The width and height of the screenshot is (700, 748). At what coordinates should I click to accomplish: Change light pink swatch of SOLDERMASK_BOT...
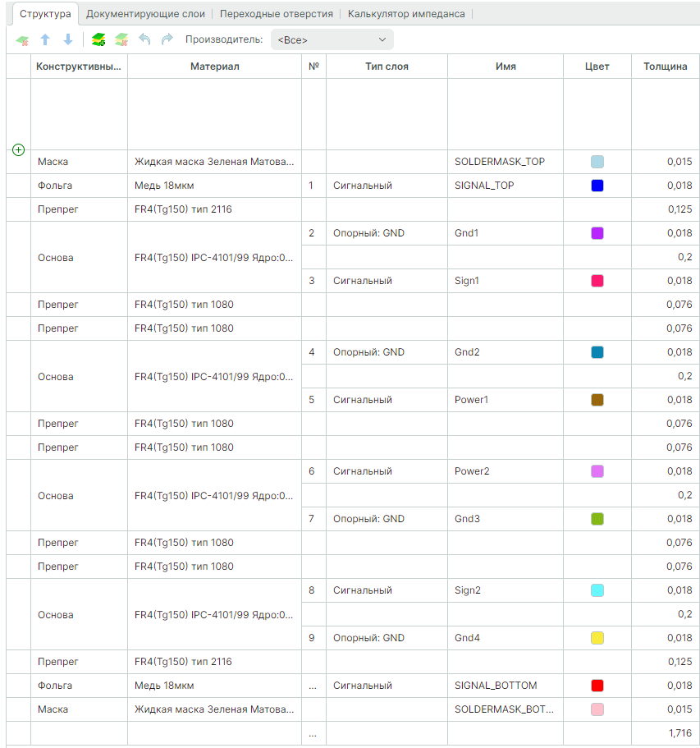(x=597, y=709)
